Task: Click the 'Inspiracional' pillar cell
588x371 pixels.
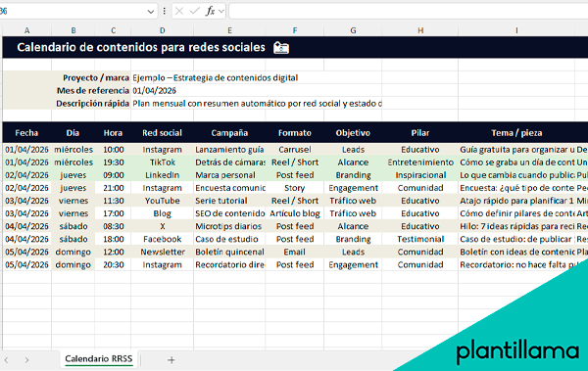Action: point(420,175)
